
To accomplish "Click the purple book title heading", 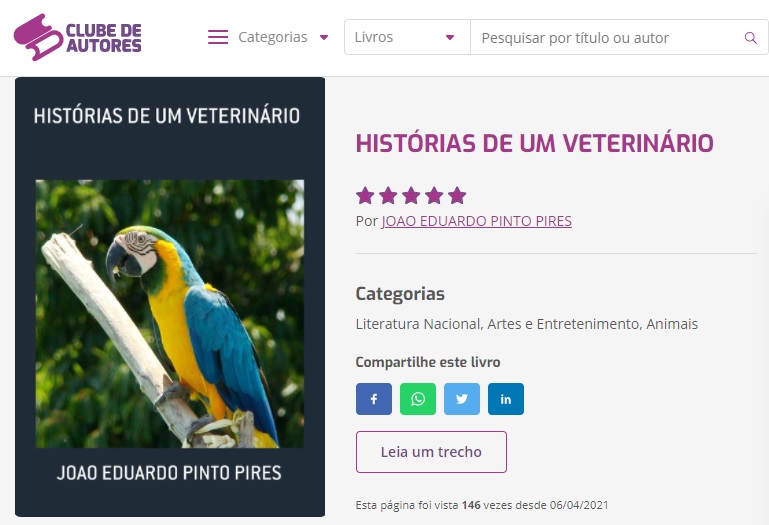I will pyautogui.click(x=535, y=143).
